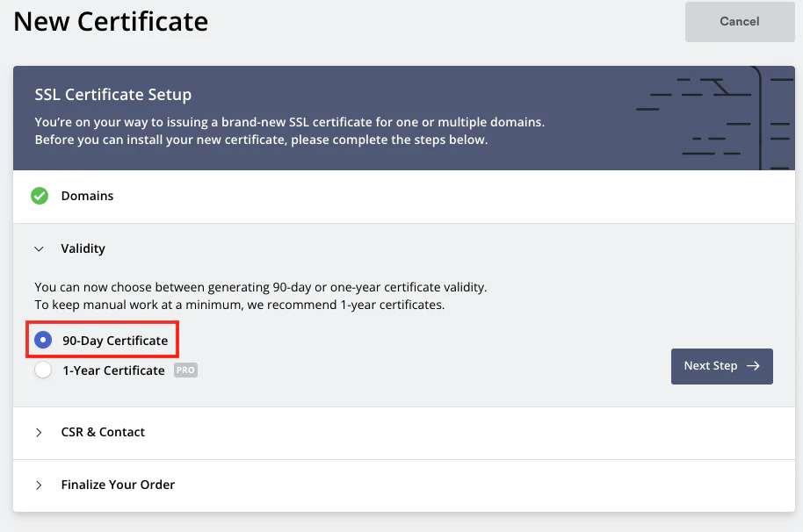Click the 1-Year Certificate label text
803x532 pixels.
click(x=113, y=370)
